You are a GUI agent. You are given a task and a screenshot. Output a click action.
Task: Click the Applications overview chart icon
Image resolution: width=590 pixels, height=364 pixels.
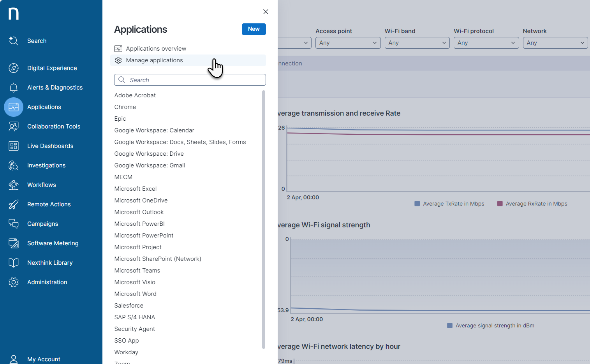118,49
